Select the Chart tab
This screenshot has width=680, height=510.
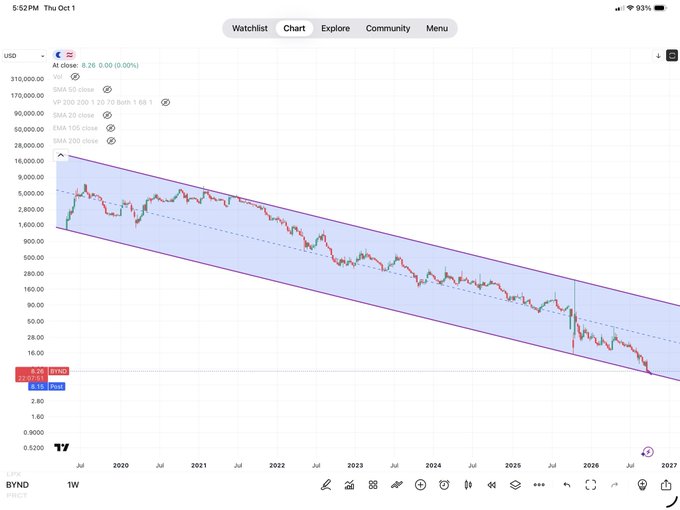tap(294, 28)
